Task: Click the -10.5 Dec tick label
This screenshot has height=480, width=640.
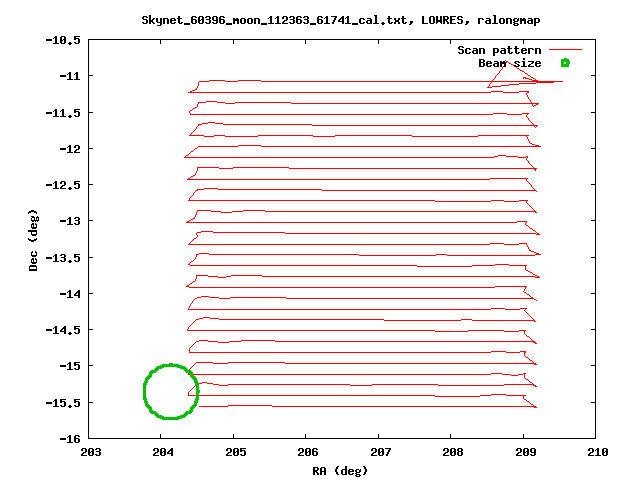Action: (x=63, y=40)
